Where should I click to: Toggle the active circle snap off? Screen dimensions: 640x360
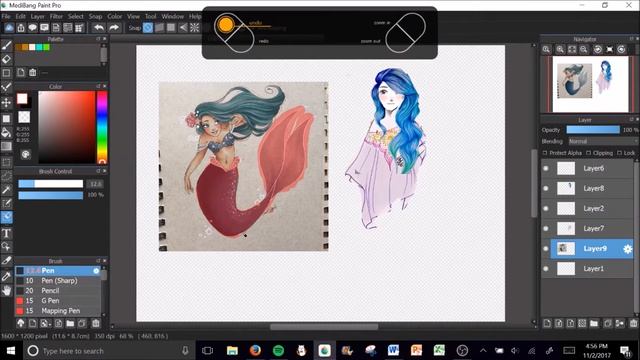click(148, 28)
